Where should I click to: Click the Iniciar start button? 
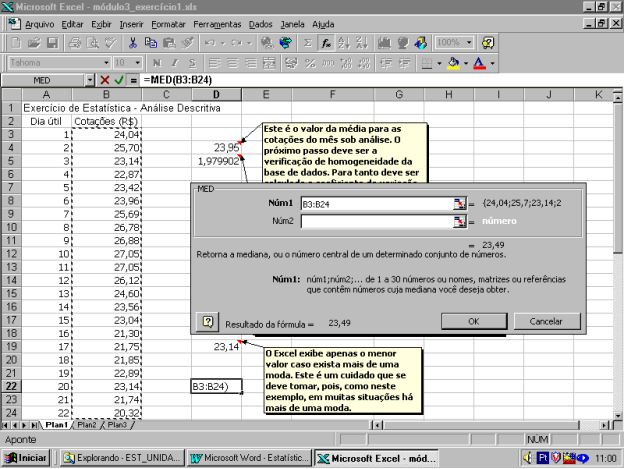(27, 458)
